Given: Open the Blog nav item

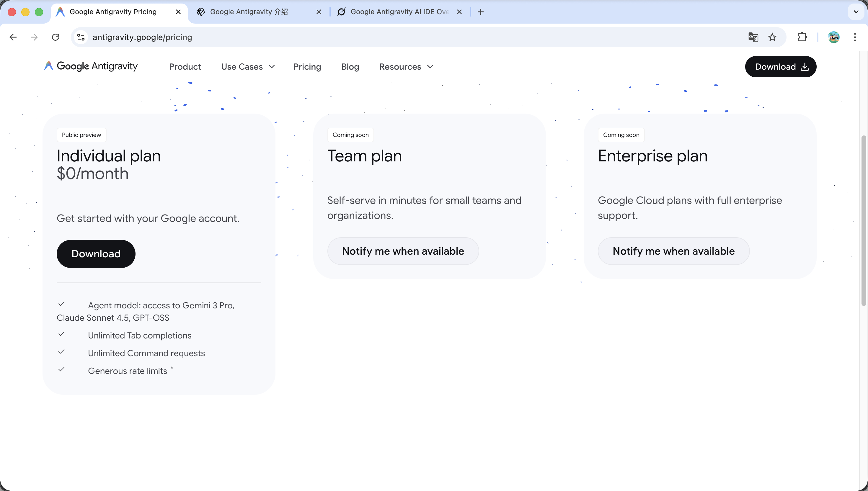Looking at the screenshot, I should tap(350, 67).
